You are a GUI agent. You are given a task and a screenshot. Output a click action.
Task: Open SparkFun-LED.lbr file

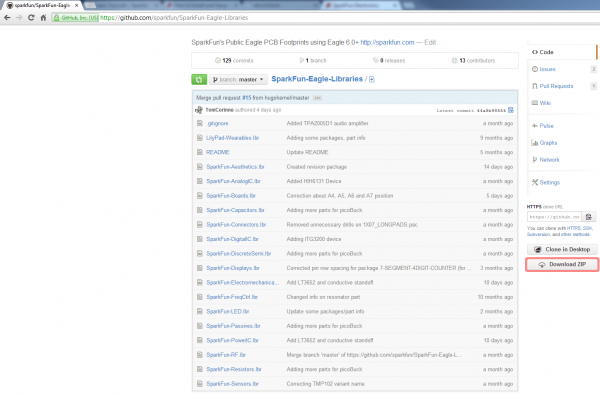[x=228, y=311]
